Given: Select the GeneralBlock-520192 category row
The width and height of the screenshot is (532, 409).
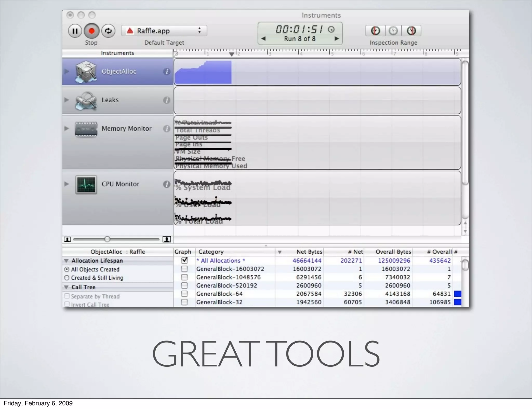Looking at the screenshot, I should click(317, 285).
